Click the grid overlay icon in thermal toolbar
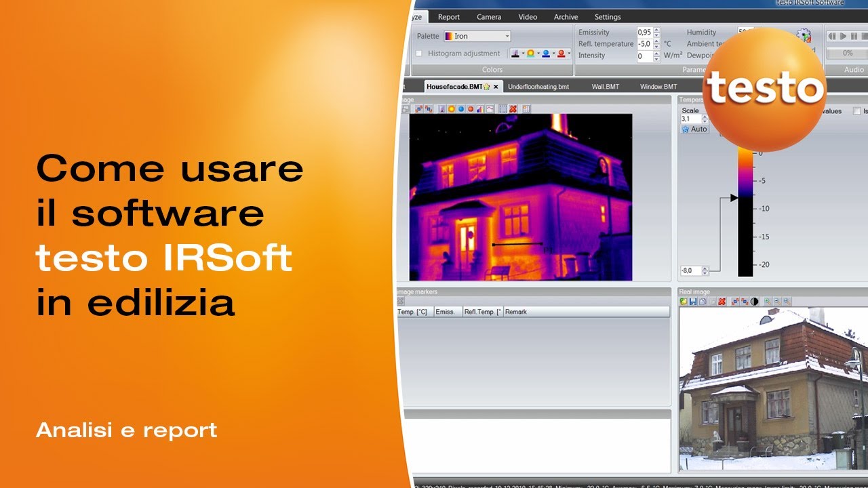 [x=526, y=109]
